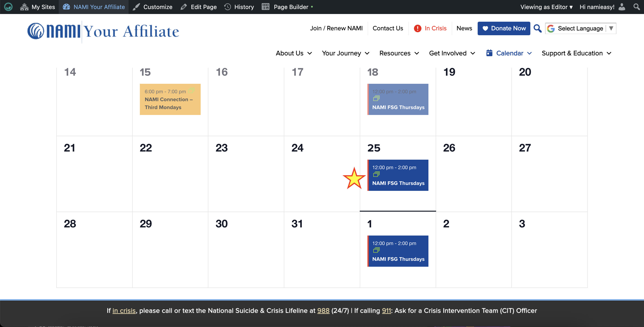Viewport: 644px width, 327px height.
Task: Click recurring event icon on the 25th
Action: click(376, 174)
